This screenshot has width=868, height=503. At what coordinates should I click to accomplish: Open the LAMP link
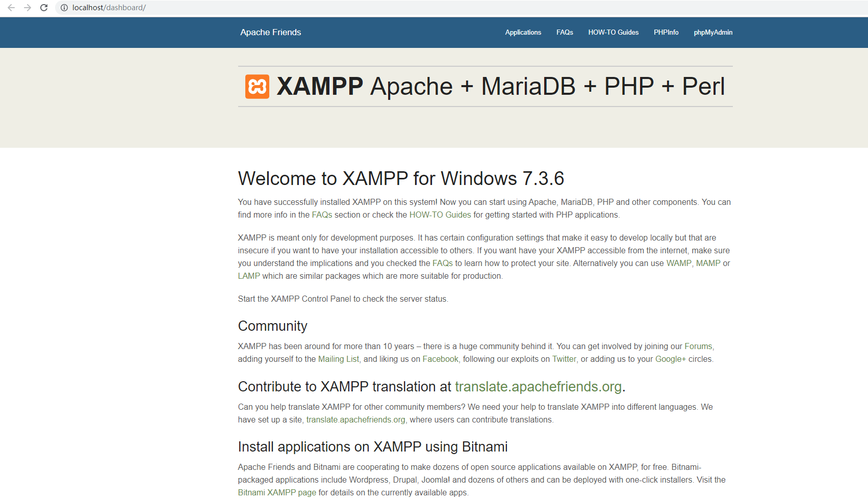pyautogui.click(x=249, y=276)
